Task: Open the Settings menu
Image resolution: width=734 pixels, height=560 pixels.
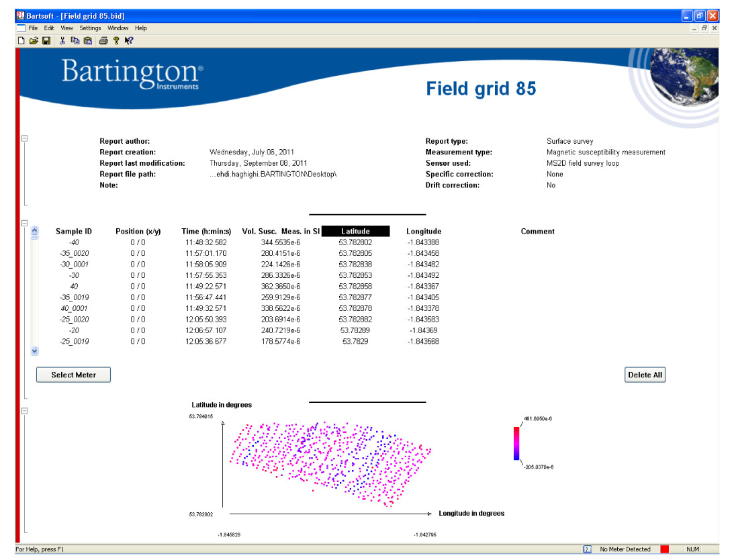Action: pyautogui.click(x=90, y=28)
